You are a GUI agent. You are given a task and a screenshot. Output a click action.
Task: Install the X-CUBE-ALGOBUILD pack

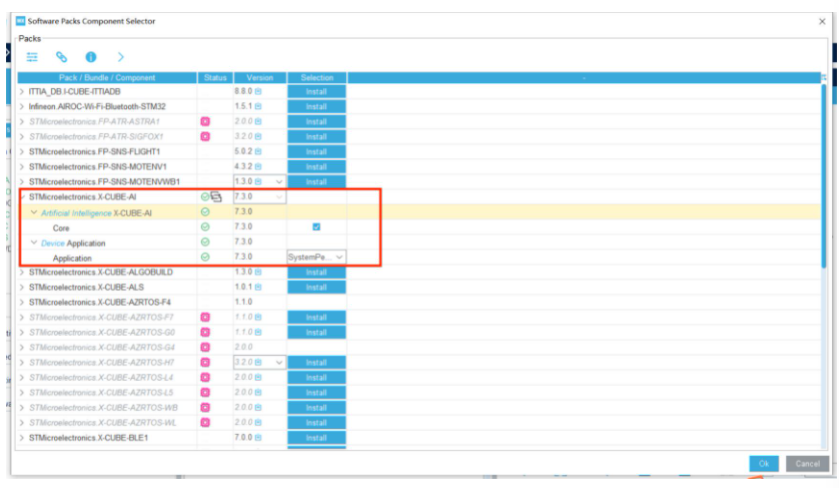(x=316, y=272)
